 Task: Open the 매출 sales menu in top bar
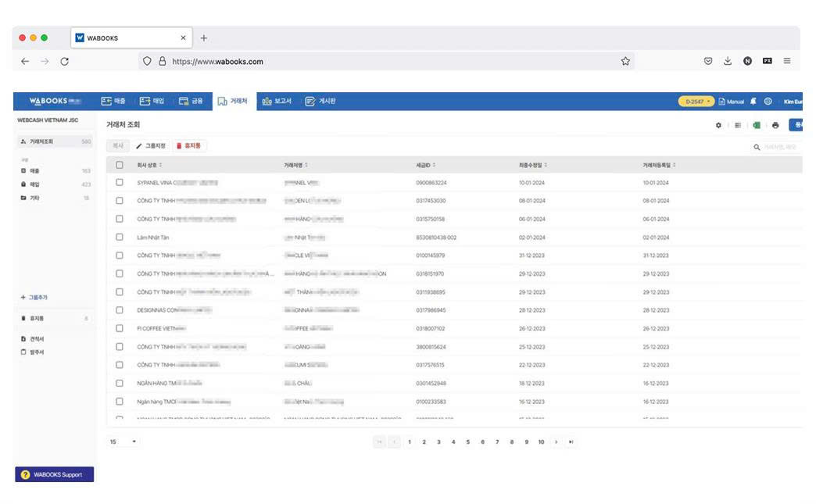pos(113,101)
